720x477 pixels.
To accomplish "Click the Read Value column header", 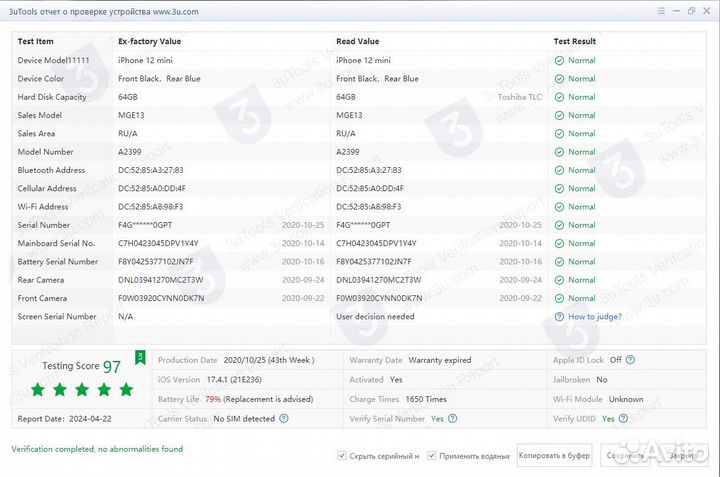I will point(358,41).
